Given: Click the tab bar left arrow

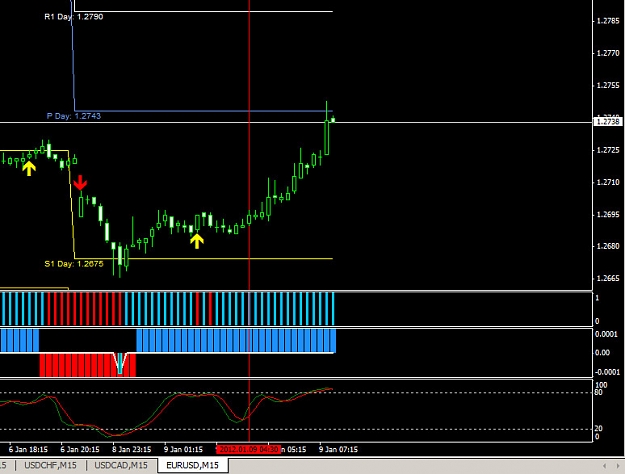Looking at the screenshot, I should click(605, 466).
